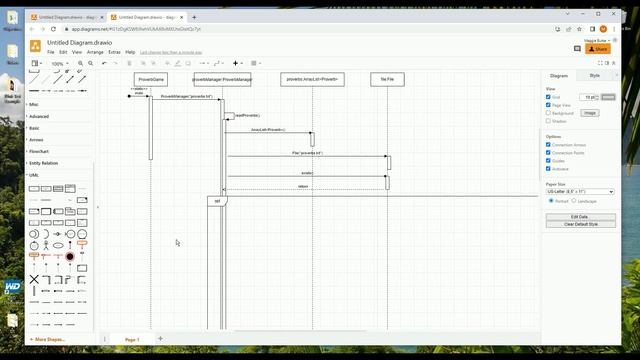Enable the Shadow checkbox

[548, 121]
